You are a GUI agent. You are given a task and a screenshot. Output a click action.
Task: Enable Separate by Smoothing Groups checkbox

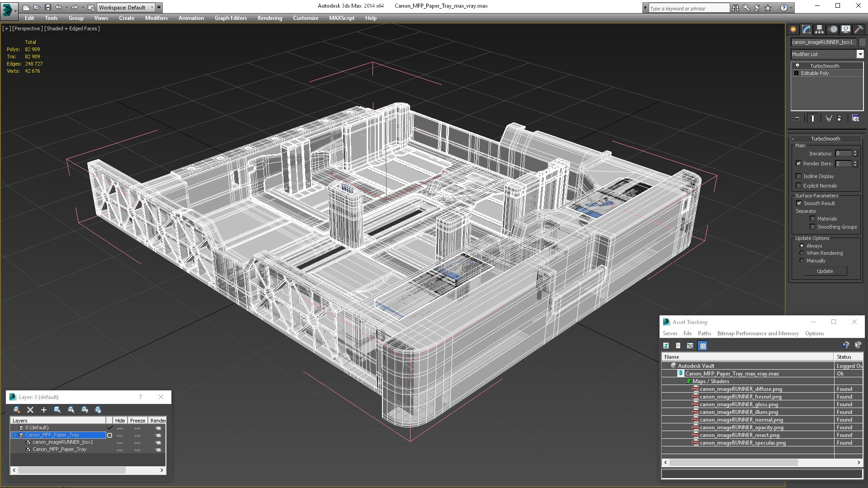(812, 227)
